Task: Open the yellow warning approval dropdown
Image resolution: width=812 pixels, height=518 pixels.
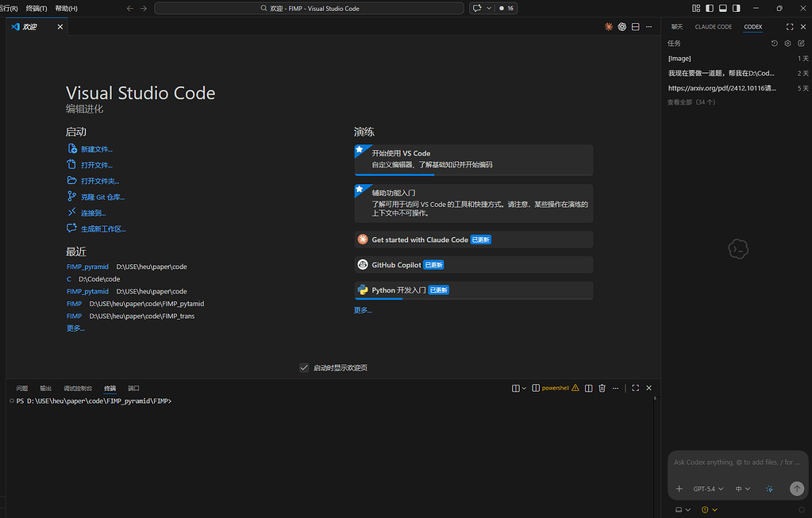Action: point(710,510)
